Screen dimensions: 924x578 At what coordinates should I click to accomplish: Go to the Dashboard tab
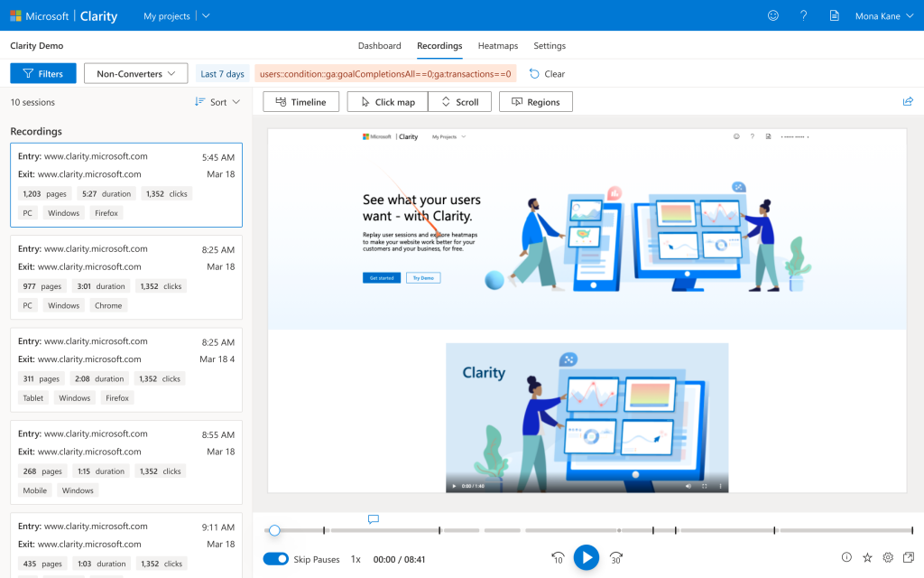pos(379,46)
